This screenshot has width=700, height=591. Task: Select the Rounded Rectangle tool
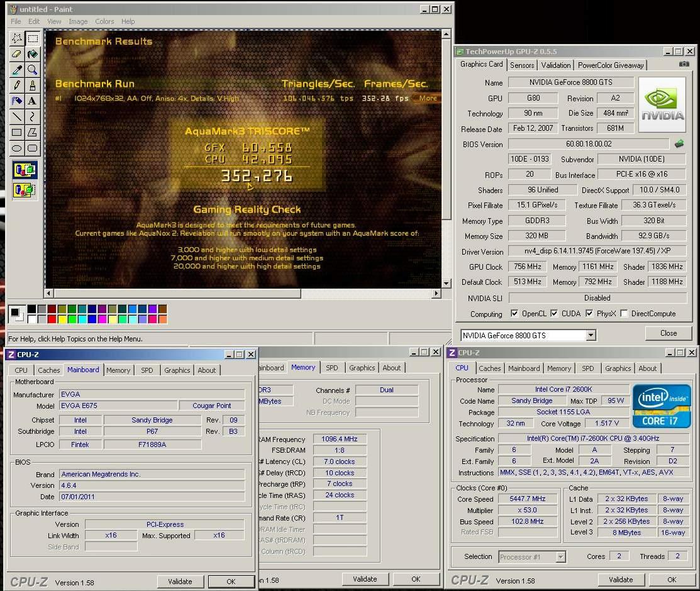[33, 148]
